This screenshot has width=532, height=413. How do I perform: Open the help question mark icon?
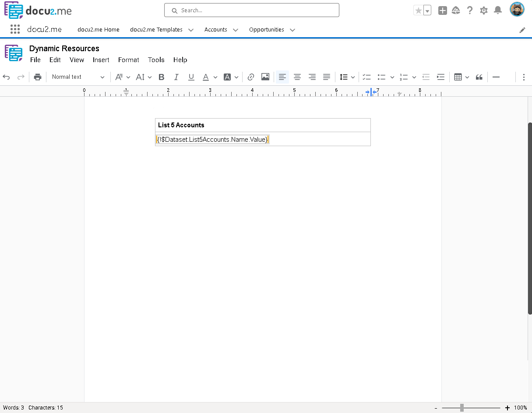470,10
